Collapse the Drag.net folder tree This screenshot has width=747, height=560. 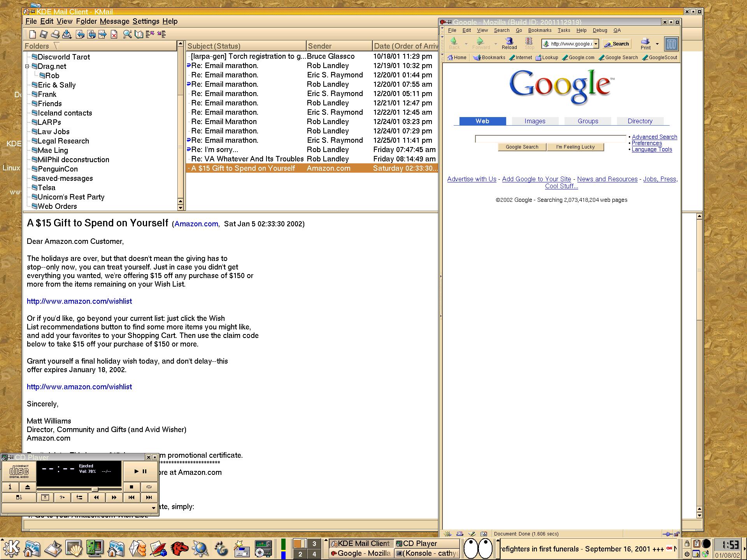[x=27, y=66]
